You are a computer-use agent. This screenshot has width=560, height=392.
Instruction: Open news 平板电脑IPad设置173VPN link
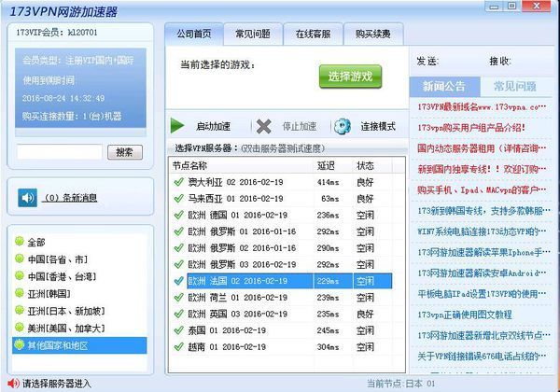pyautogui.click(x=482, y=294)
